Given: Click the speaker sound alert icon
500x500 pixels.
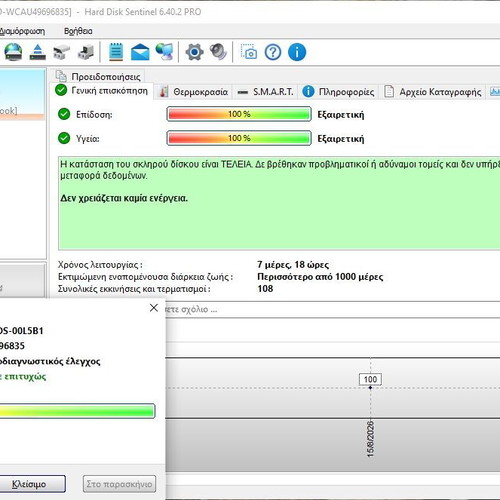Looking at the screenshot, I should [x=219, y=52].
